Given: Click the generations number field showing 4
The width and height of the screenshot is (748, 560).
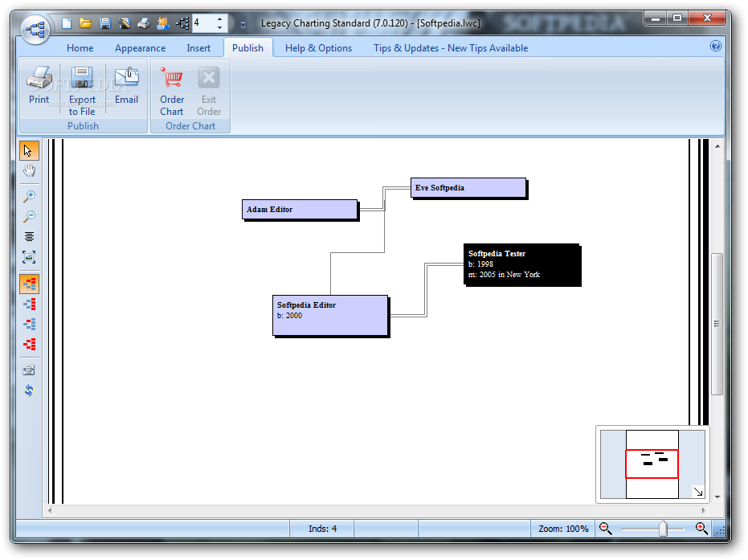Looking at the screenshot, I should click(x=203, y=22).
